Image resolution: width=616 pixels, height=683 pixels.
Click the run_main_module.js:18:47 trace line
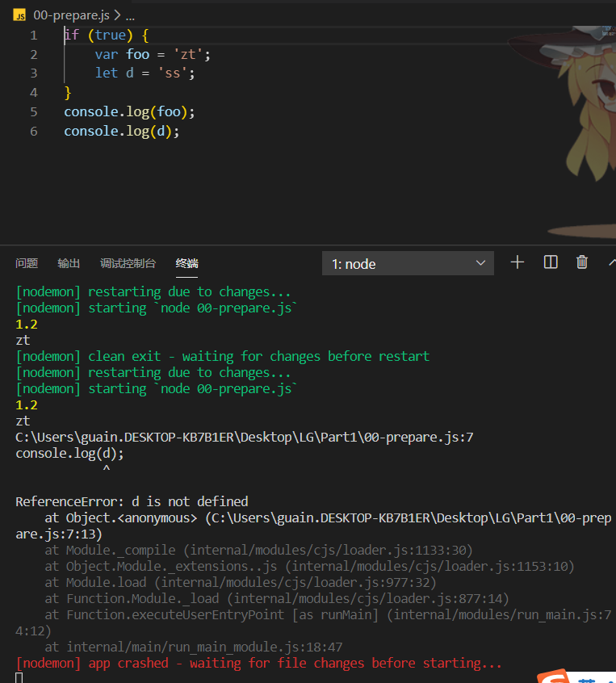coord(194,647)
